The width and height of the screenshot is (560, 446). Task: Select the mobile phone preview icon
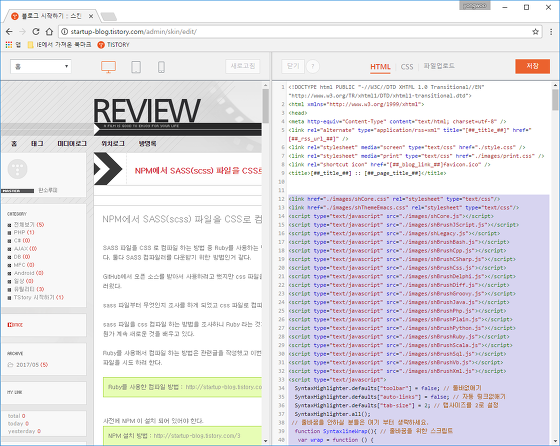coord(161,67)
